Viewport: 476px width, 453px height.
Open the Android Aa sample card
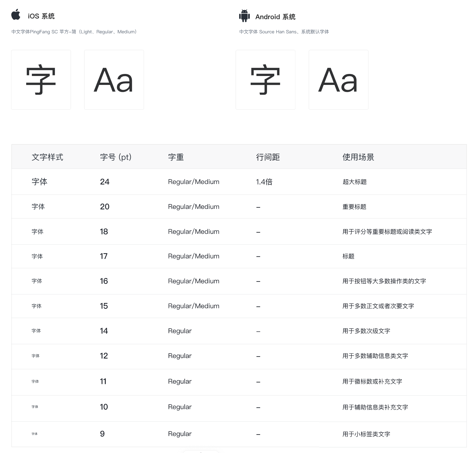coord(338,80)
